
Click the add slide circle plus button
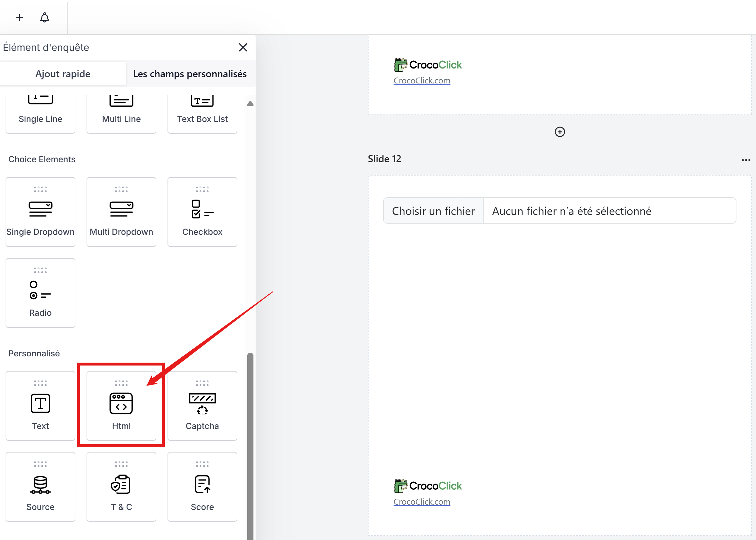(x=560, y=132)
